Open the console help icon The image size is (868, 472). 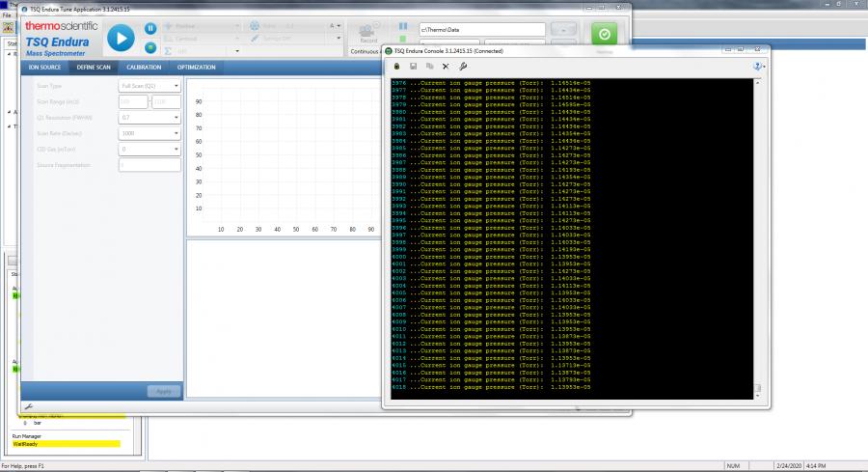758,66
